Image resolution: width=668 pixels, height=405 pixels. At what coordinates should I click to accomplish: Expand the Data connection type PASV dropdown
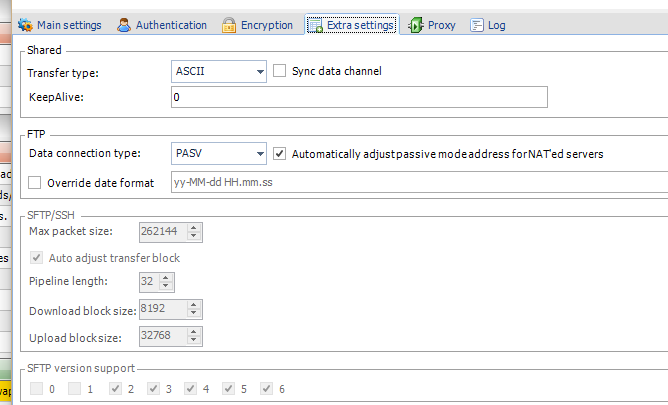(260, 154)
